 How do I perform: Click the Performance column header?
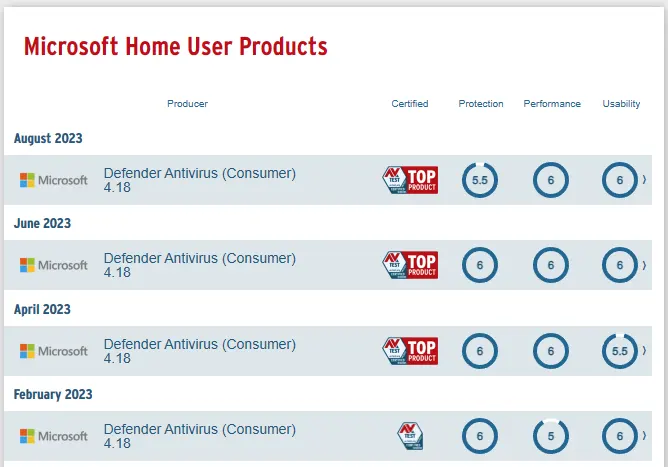[x=552, y=104]
